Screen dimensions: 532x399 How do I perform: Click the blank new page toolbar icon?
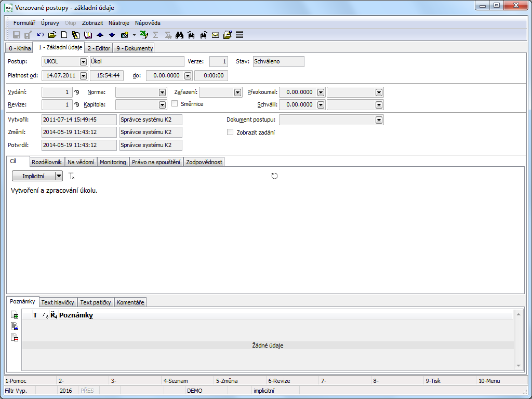click(x=64, y=35)
